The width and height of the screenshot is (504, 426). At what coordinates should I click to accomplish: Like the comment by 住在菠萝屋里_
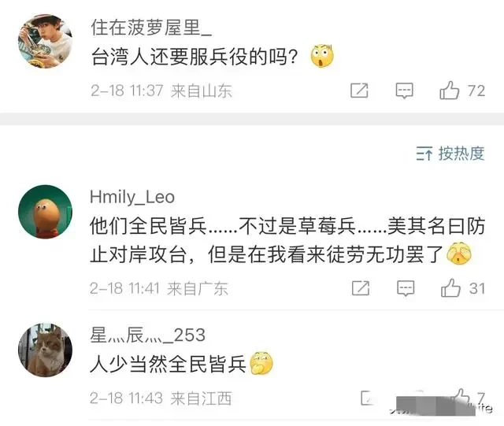pos(450,91)
